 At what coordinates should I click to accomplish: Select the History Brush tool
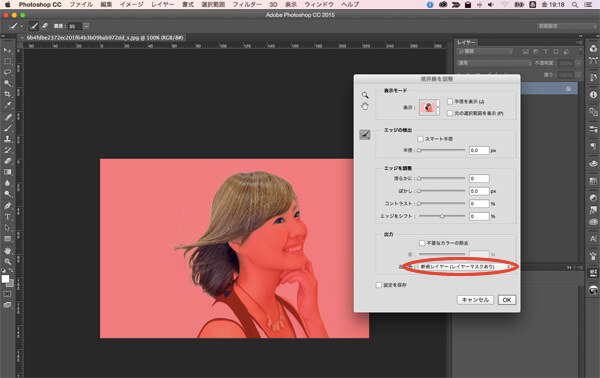click(7, 150)
